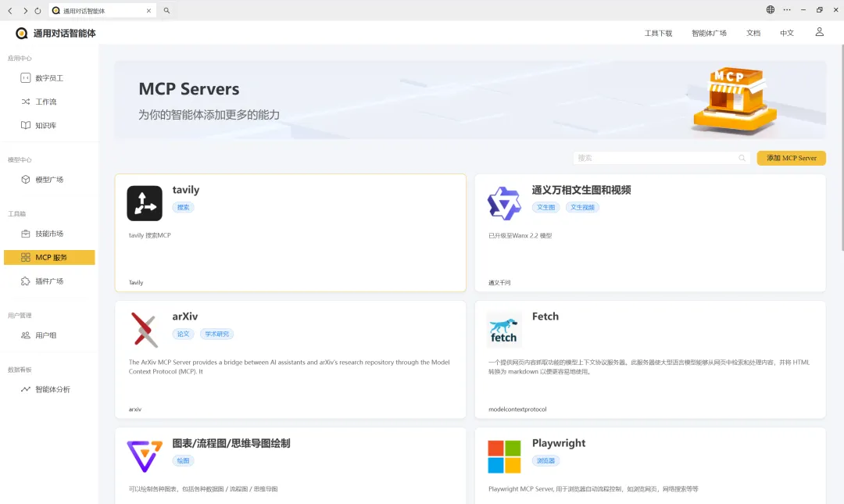Select 数字员工 in the sidebar
This screenshot has height=504, width=844.
tap(49, 78)
